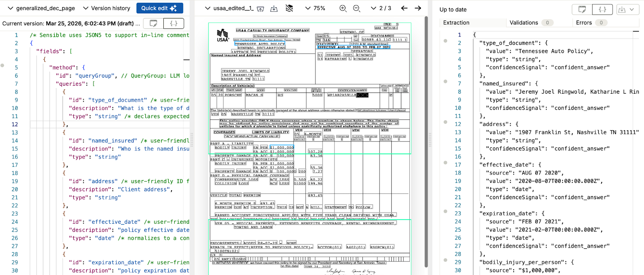The width and height of the screenshot is (644, 275).
Task: Switch config panel to JSON code view
Action: 174,23
